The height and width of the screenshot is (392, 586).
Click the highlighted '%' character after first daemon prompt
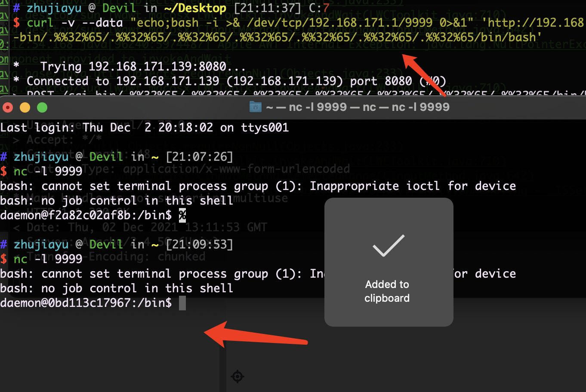pyautogui.click(x=182, y=215)
